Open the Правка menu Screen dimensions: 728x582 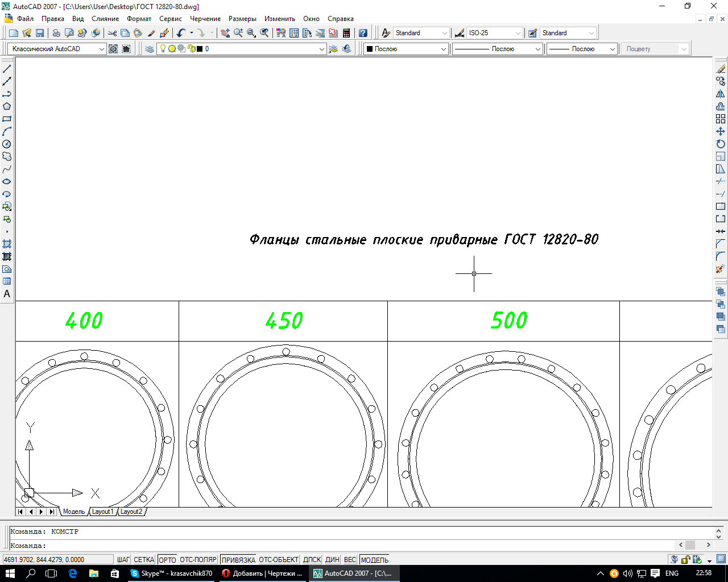[x=53, y=19]
